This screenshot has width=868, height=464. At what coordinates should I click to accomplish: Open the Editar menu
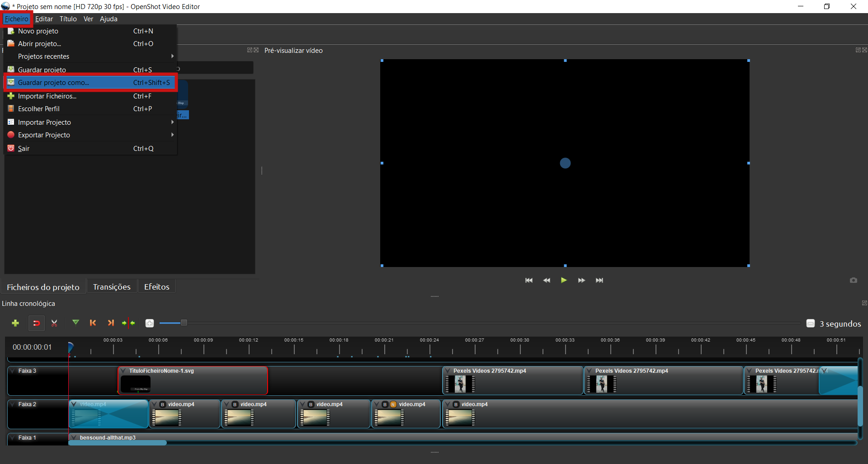pyautogui.click(x=44, y=19)
